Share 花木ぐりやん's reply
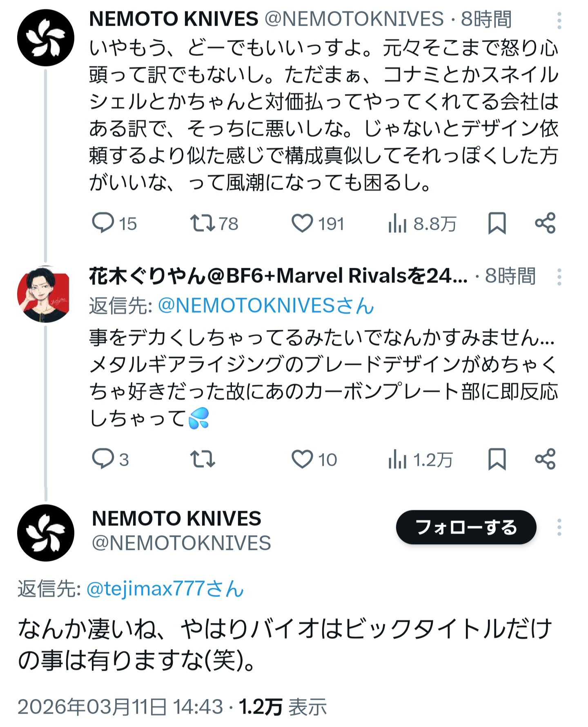The image size is (588, 727). click(545, 459)
